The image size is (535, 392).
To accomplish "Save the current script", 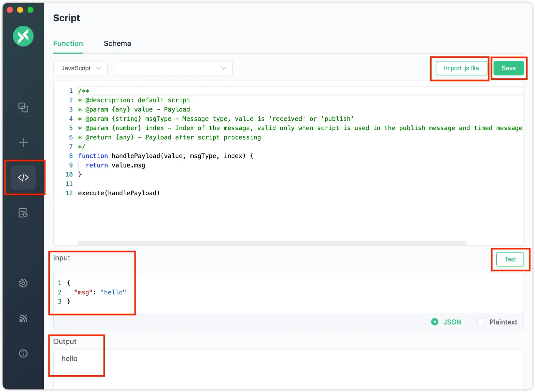I will pyautogui.click(x=509, y=68).
